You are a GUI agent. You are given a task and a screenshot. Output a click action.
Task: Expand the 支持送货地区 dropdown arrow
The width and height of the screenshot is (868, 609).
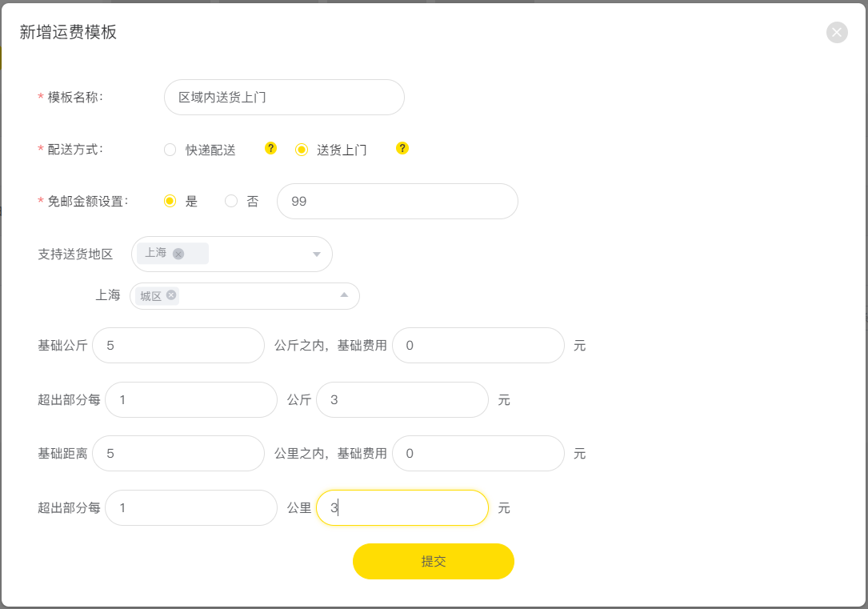click(x=317, y=254)
